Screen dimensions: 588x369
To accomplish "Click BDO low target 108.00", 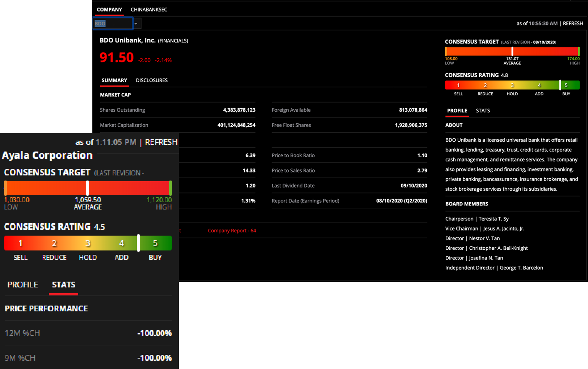I will coord(451,59).
